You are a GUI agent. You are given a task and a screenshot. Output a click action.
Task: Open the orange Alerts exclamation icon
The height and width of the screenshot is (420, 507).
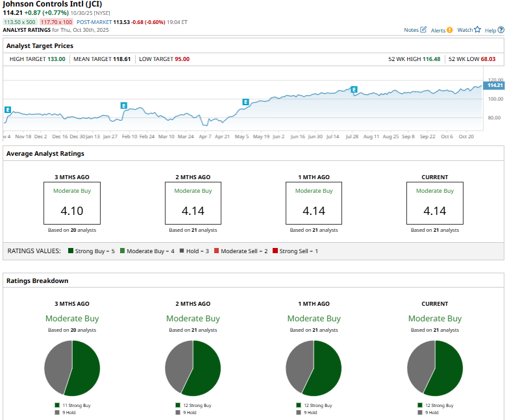click(x=450, y=31)
